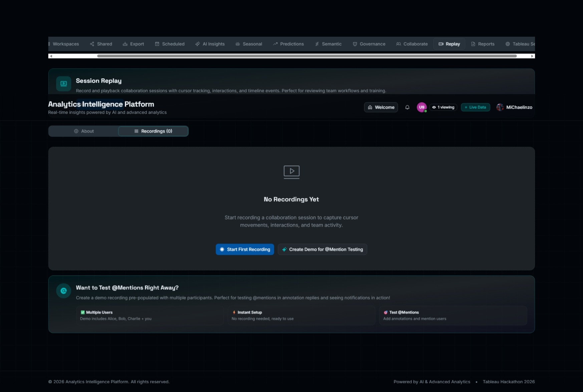
Task: Click Start First Recording button
Action: click(245, 250)
